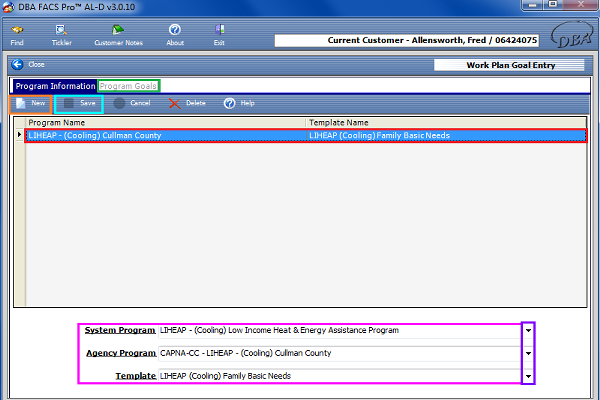This screenshot has width=600, height=400.
Task: Expand the Agency Program dropdown arrow
Action: coord(528,353)
